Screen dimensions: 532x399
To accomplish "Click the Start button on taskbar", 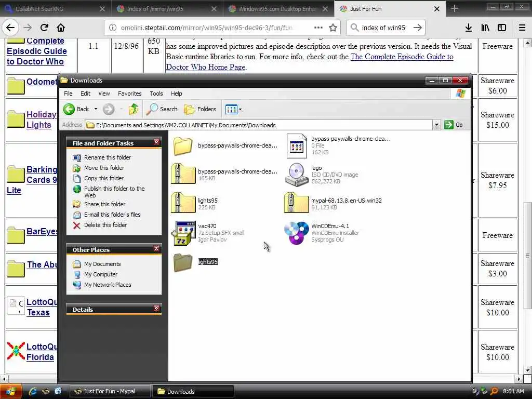I will [10, 391].
